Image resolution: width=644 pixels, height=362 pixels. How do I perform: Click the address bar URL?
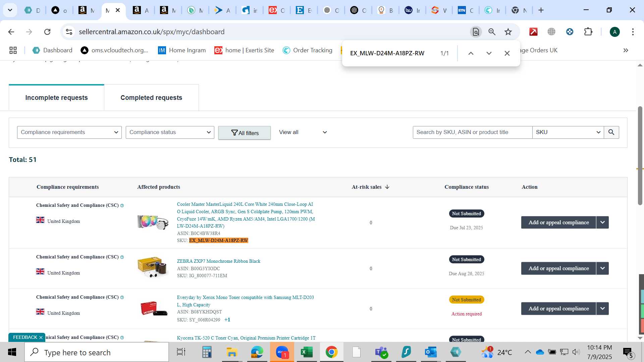coord(152,32)
